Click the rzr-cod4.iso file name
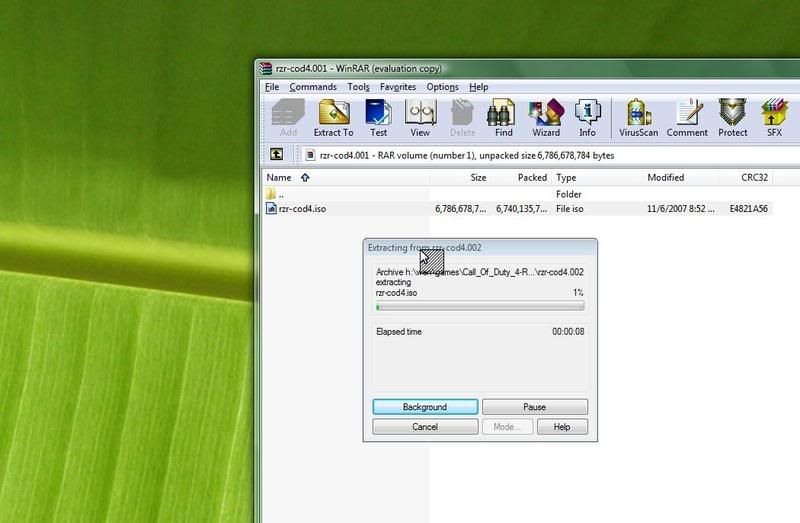 (302, 209)
